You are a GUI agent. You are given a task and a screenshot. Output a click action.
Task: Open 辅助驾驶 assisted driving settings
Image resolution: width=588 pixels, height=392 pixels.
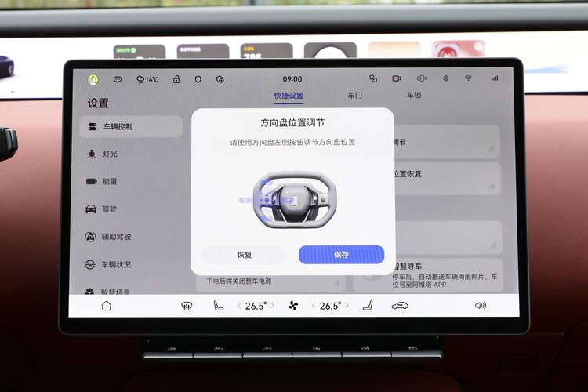pos(115,237)
